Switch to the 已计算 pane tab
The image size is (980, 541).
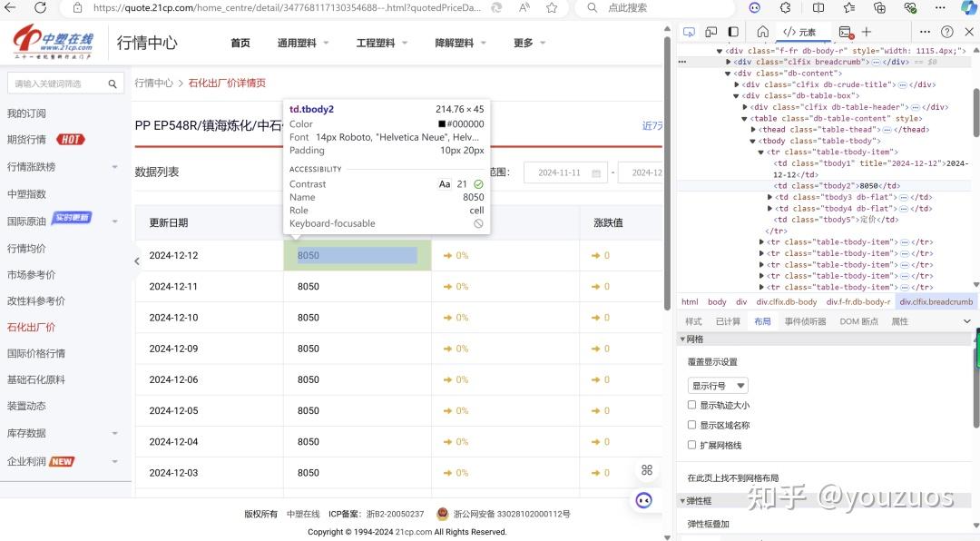(x=728, y=321)
